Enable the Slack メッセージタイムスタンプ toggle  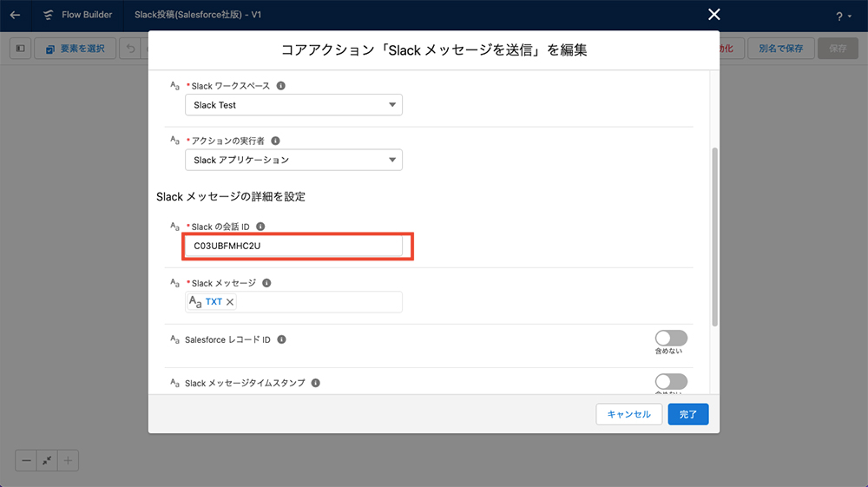671,381
